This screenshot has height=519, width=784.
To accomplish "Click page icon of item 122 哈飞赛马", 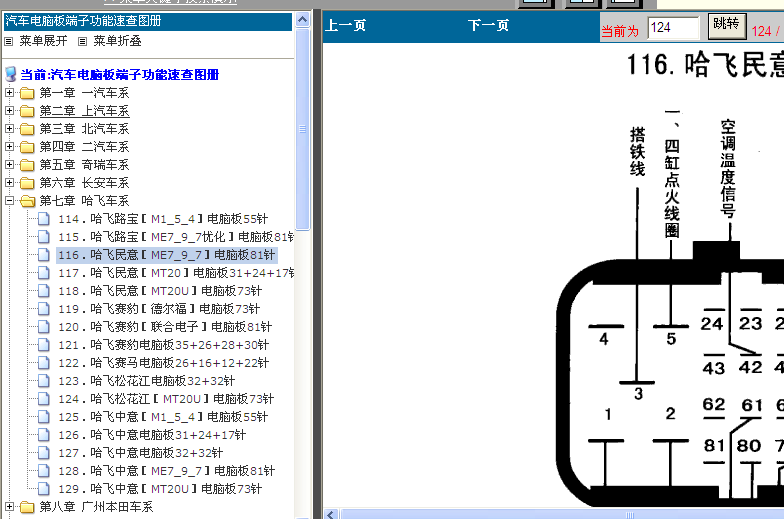I will click(x=44, y=362).
